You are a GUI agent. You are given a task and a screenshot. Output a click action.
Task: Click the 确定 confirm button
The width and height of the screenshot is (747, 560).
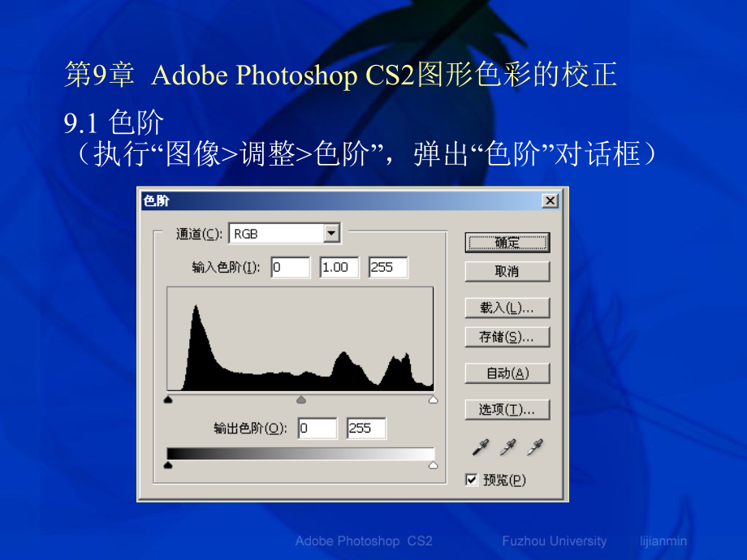click(x=507, y=243)
